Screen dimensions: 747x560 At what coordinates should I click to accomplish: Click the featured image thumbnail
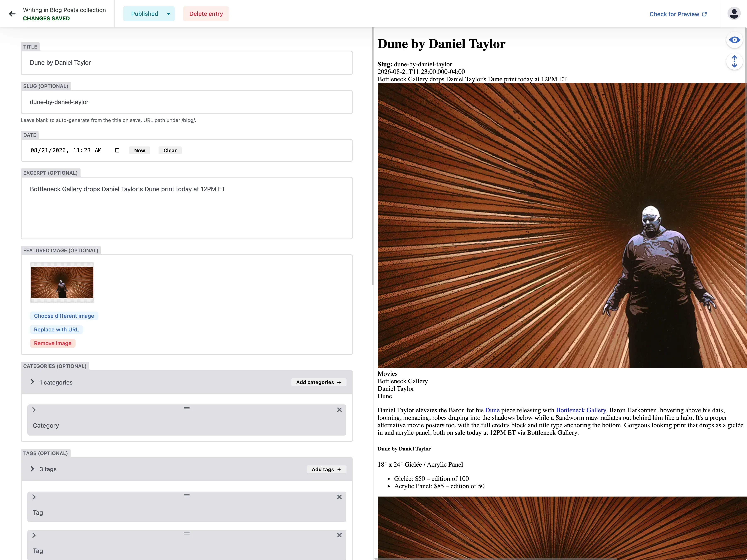click(x=62, y=282)
